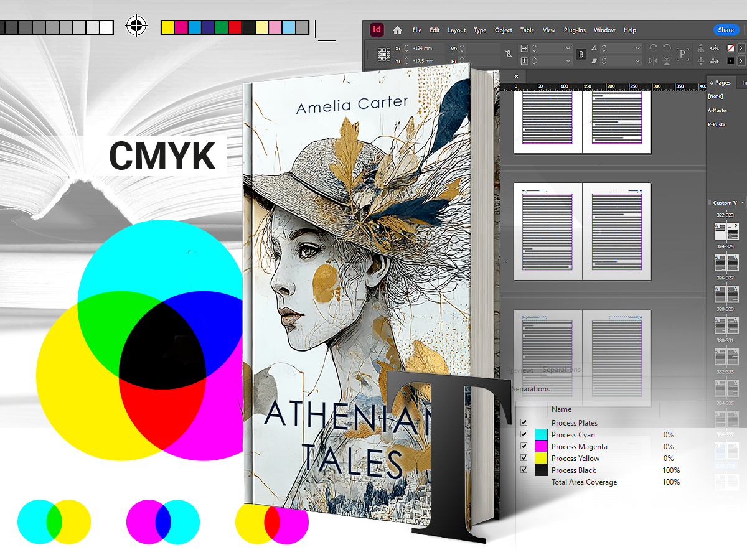Image resolution: width=747 pixels, height=560 pixels.
Task: Select the Flip Vertical icon
Action: pos(667,60)
